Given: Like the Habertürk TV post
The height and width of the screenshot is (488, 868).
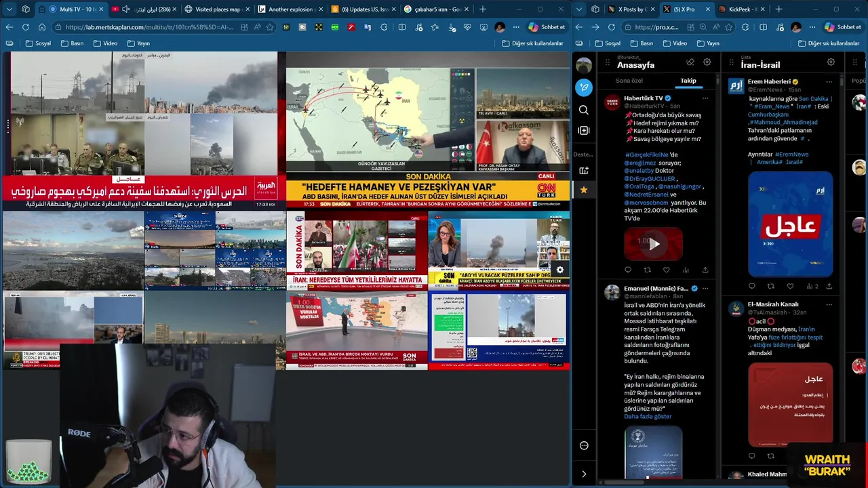Looking at the screenshot, I should pos(667,270).
